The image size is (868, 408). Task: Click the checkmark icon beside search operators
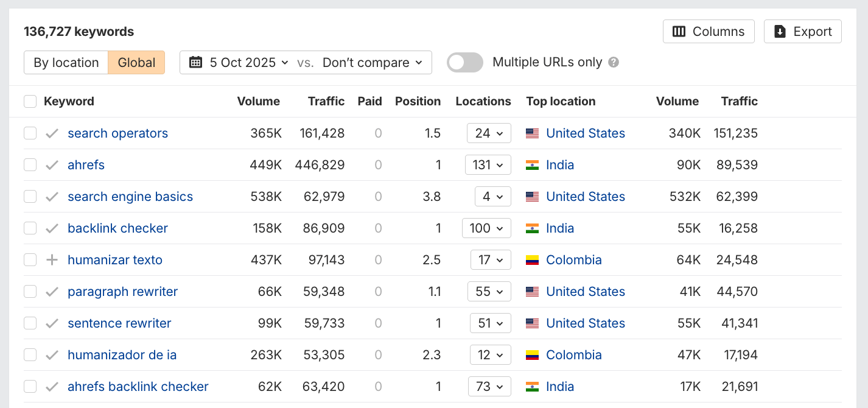[52, 133]
